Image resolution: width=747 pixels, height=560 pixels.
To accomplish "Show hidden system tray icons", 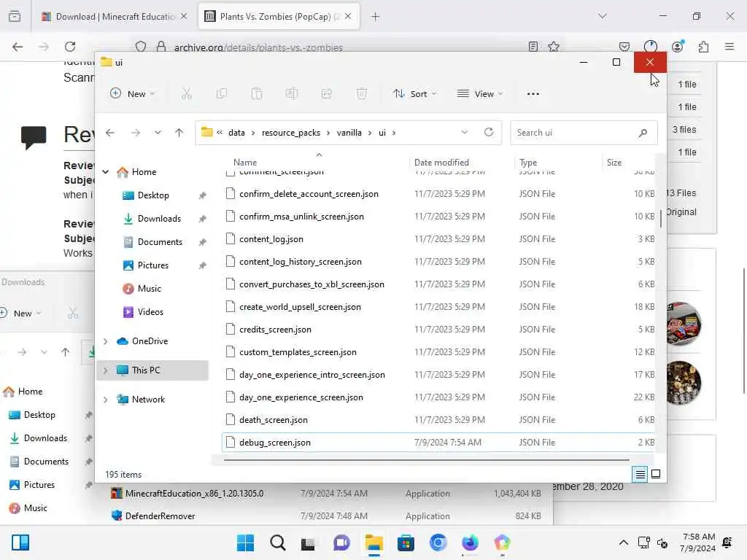I will [623, 542].
